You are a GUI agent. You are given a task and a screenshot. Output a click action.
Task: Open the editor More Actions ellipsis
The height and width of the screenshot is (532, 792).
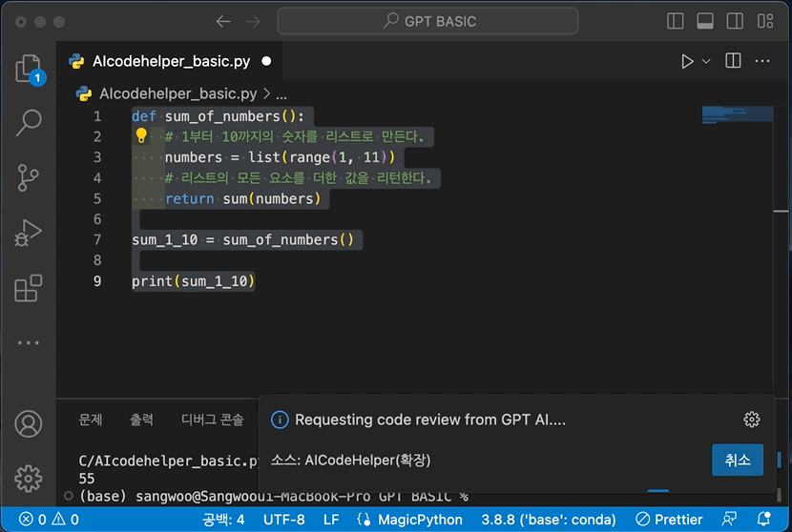[x=762, y=61]
